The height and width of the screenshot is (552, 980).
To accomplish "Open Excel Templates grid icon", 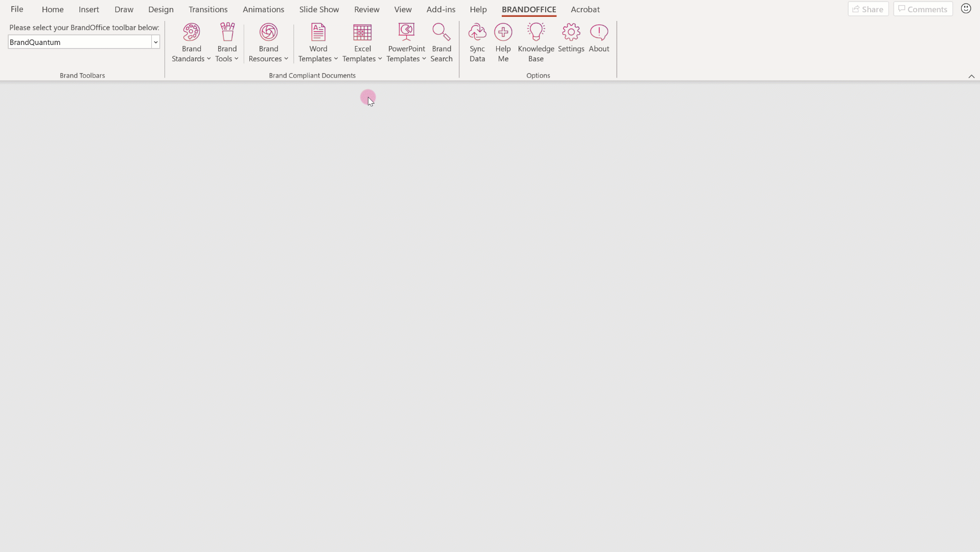I will point(362,32).
